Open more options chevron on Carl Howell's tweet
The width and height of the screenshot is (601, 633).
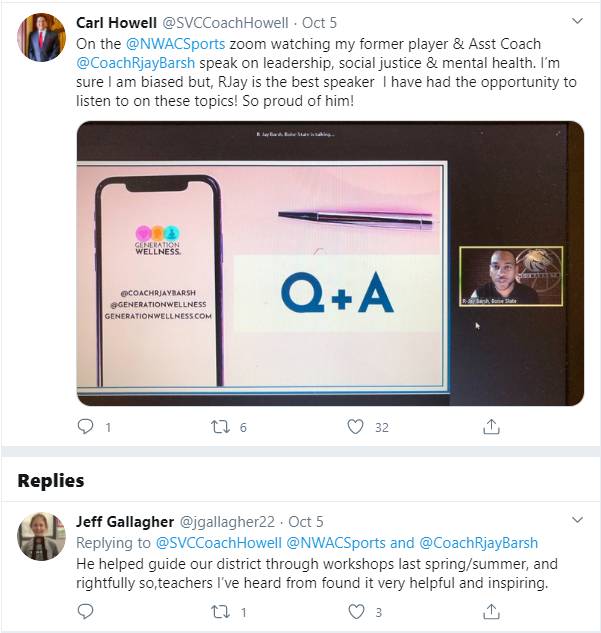pyautogui.click(x=578, y=21)
